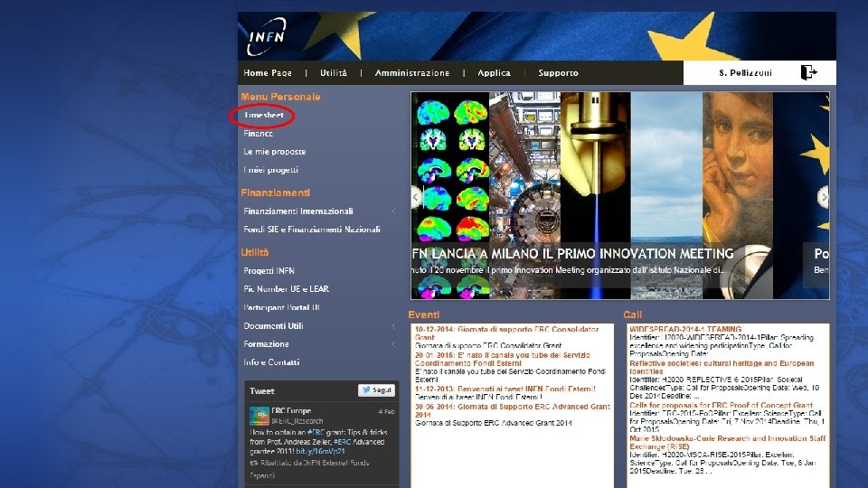Click brain scans carousel image

[450, 195]
